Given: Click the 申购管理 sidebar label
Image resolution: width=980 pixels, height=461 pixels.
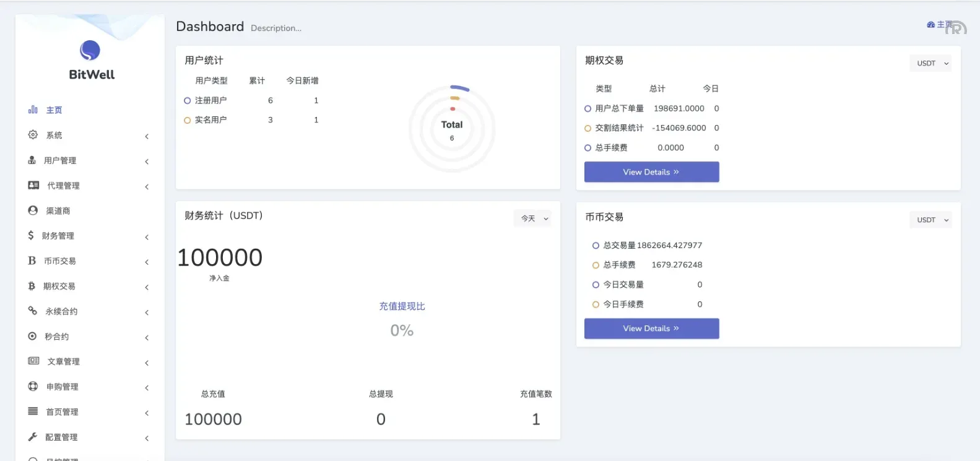Looking at the screenshot, I should pos(62,387).
